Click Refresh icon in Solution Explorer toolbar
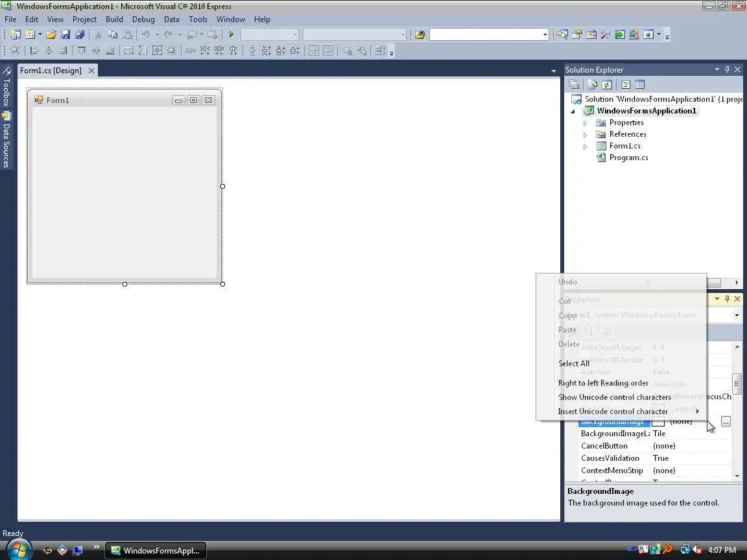This screenshot has width=747, height=560. click(x=606, y=85)
